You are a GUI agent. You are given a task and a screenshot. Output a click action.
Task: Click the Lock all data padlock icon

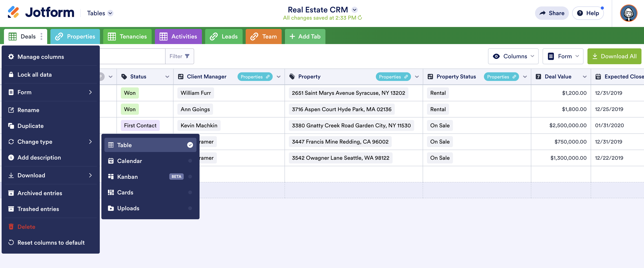point(11,74)
